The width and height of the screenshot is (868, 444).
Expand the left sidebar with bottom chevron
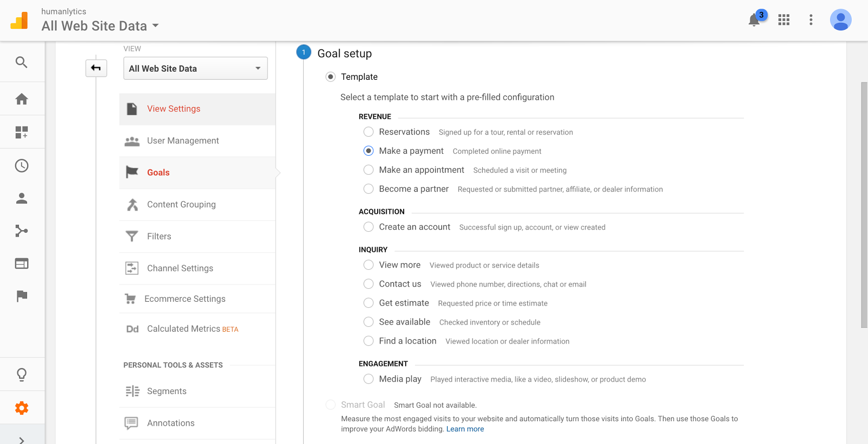tap(22, 440)
